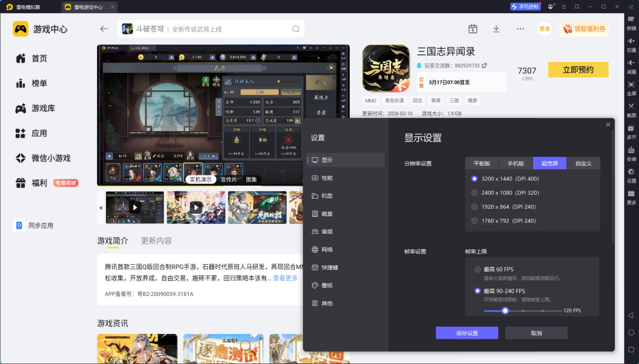This screenshot has height=364, width=639.
Task: Open the 性能 settings section
Action: (x=327, y=178)
